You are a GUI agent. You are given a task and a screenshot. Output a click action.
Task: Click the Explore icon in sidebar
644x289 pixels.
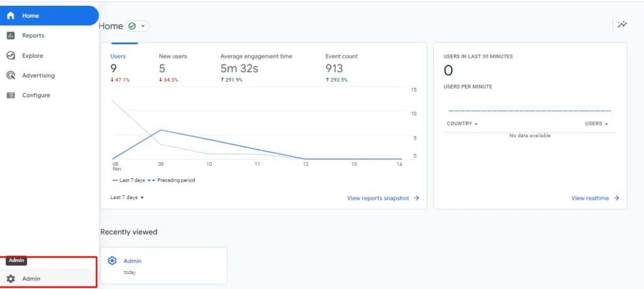11,55
